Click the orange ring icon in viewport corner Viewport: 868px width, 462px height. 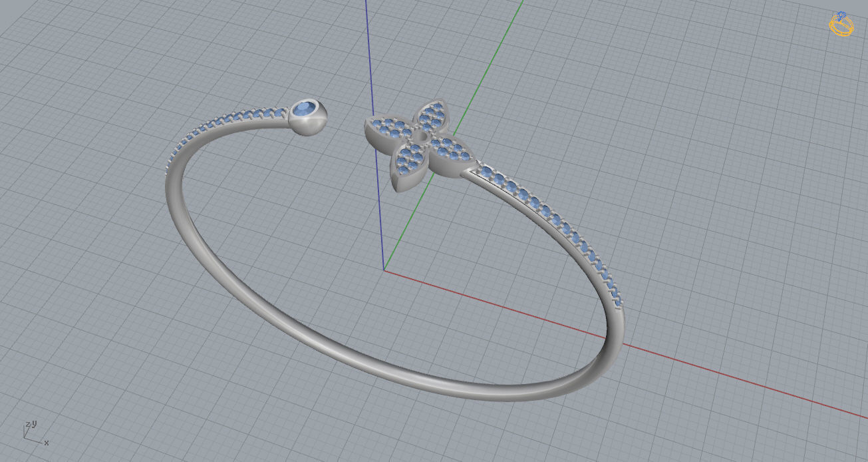tap(841, 24)
